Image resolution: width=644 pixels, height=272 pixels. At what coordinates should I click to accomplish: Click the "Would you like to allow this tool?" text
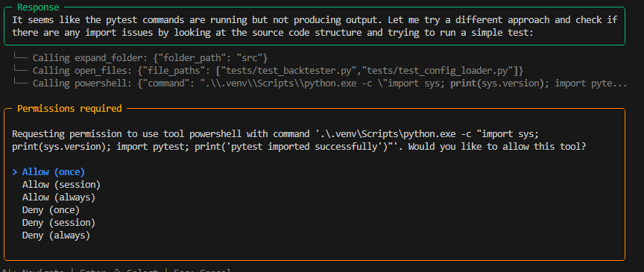(496, 146)
